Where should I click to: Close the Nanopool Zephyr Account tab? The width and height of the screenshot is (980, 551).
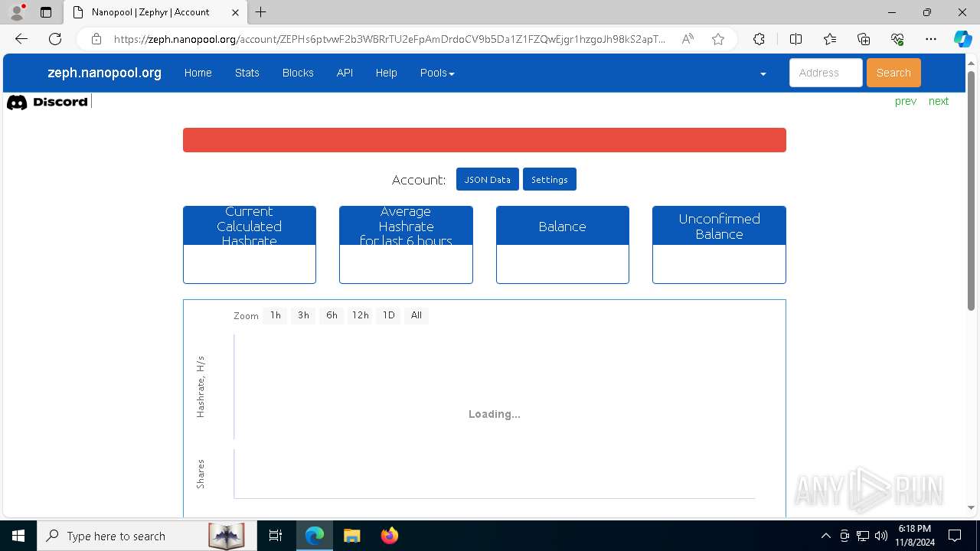coord(235,12)
